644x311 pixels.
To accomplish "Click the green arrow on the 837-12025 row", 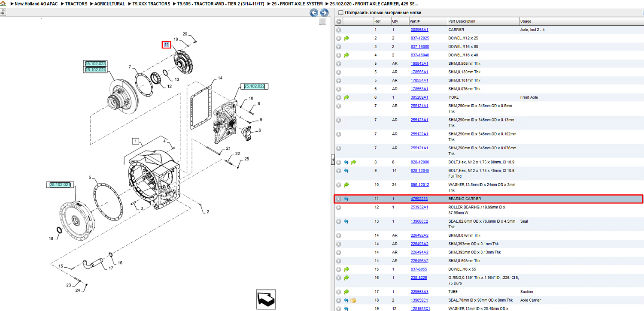I will pyautogui.click(x=346, y=38).
